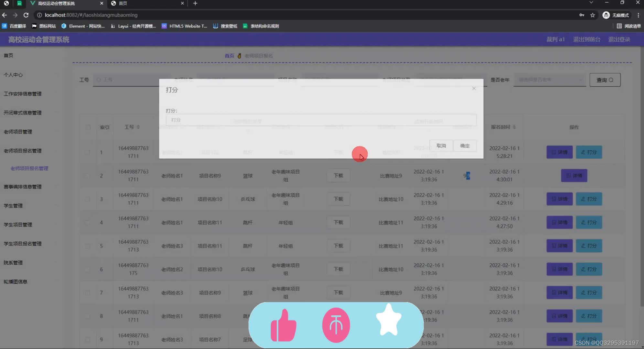
Task: Click 打分 button in row 1
Action: click(x=589, y=152)
